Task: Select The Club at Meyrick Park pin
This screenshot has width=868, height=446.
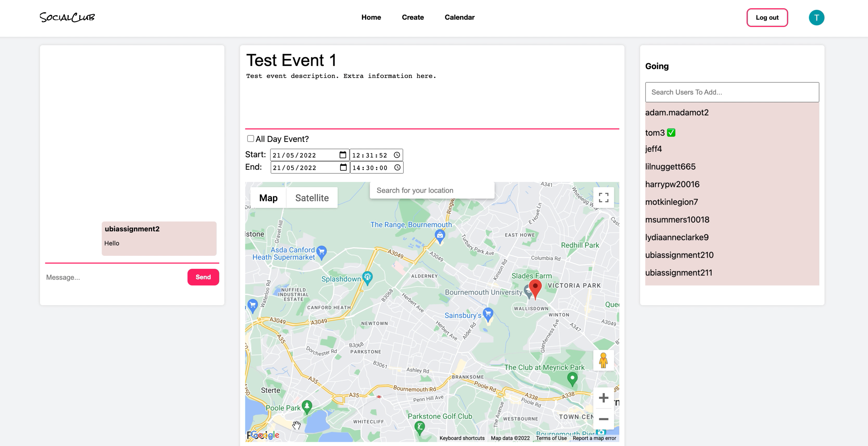Action: (x=572, y=379)
